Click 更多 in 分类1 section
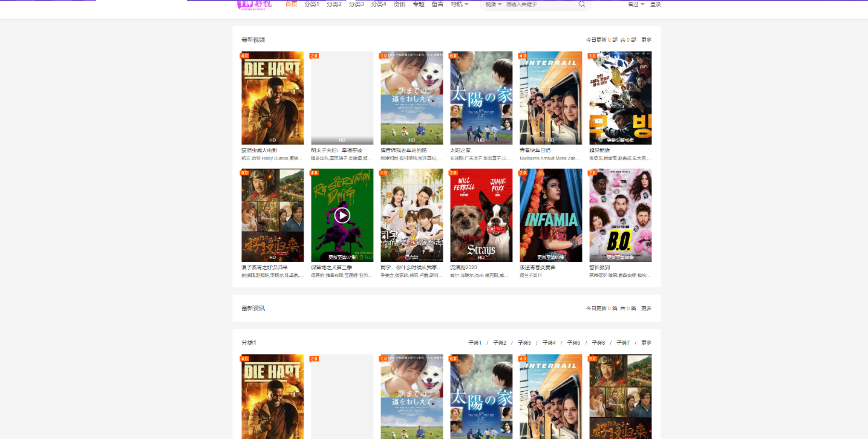 [647, 343]
